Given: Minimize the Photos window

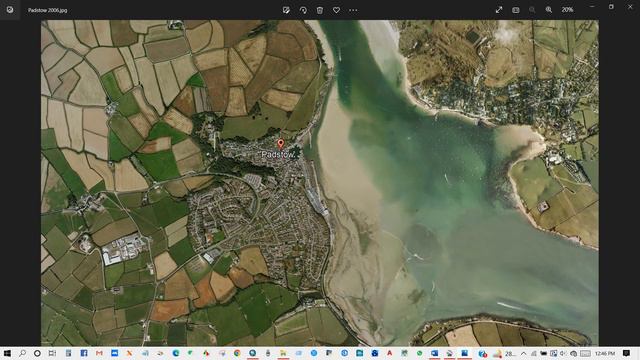Looking at the screenshot, I should (592, 7).
